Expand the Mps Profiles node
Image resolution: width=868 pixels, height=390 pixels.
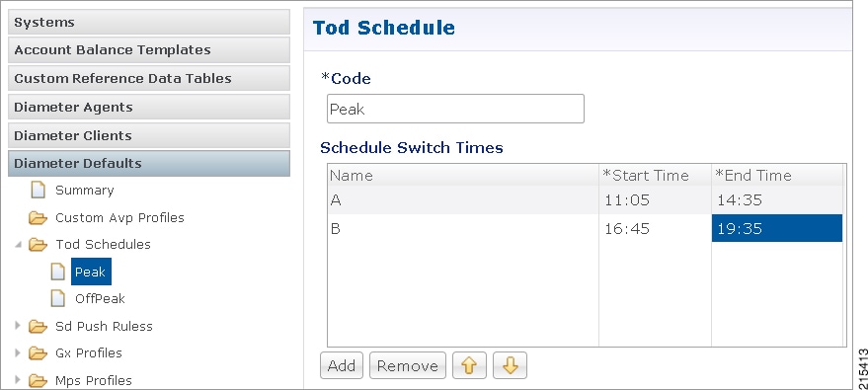18,379
